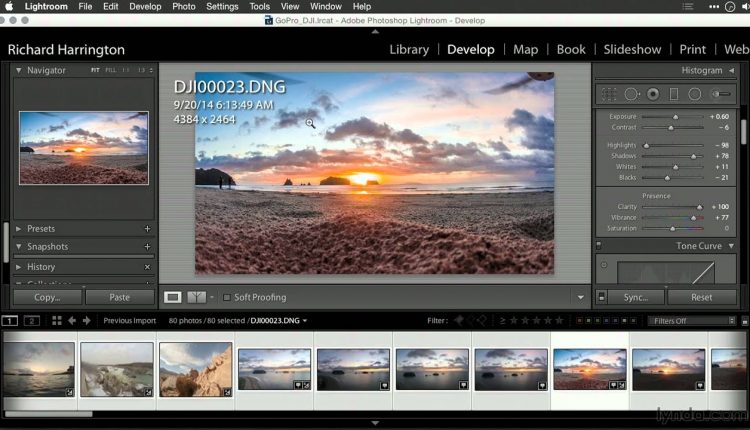Open Spotlight-style menu extras dots in menu bar
Screen dimensions: 750x430
coord(714,7)
